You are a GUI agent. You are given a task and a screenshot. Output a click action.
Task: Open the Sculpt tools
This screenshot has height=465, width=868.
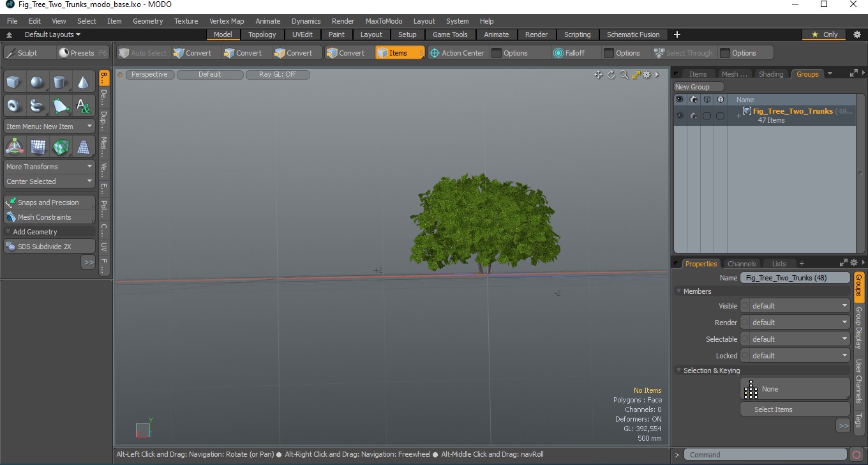[29, 53]
